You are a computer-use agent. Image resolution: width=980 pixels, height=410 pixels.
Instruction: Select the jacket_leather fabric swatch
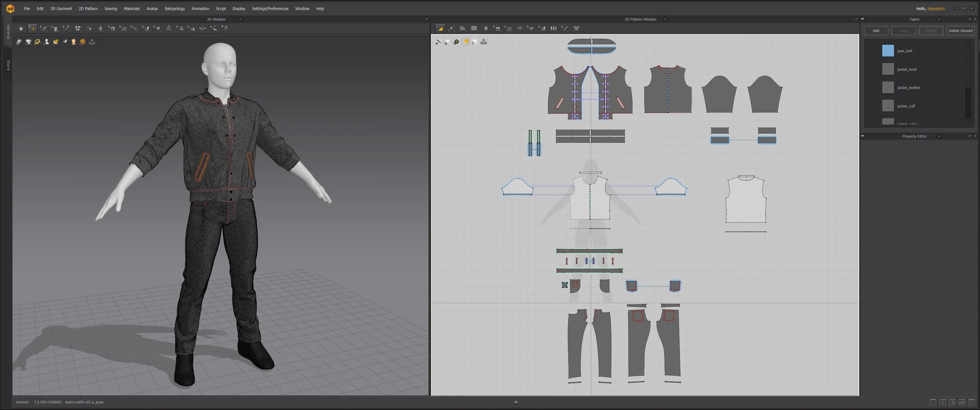click(x=888, y=87)
